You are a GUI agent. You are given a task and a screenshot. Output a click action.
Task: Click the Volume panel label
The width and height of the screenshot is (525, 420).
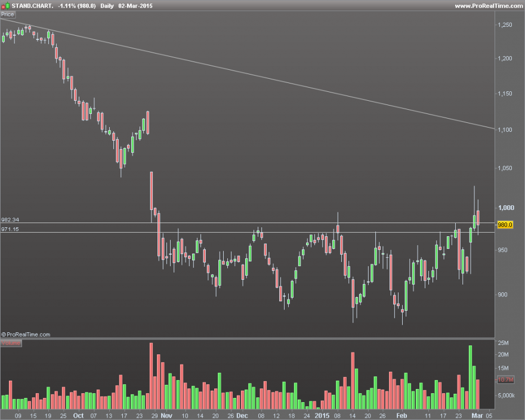(x=11, y=343)
